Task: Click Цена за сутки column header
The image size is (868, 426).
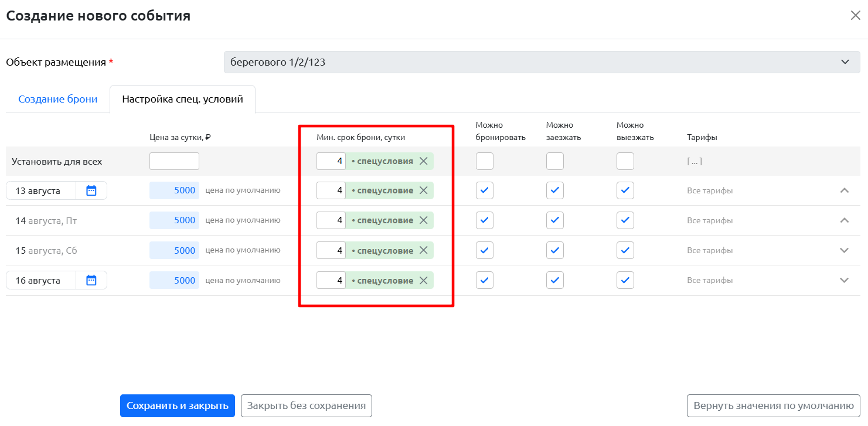Action: 180,137
